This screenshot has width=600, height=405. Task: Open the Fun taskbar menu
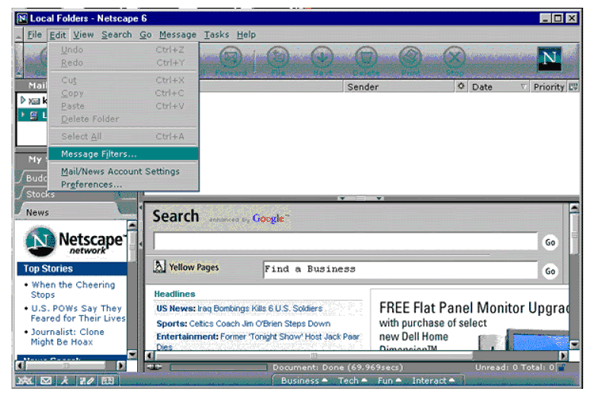(389, 381)
